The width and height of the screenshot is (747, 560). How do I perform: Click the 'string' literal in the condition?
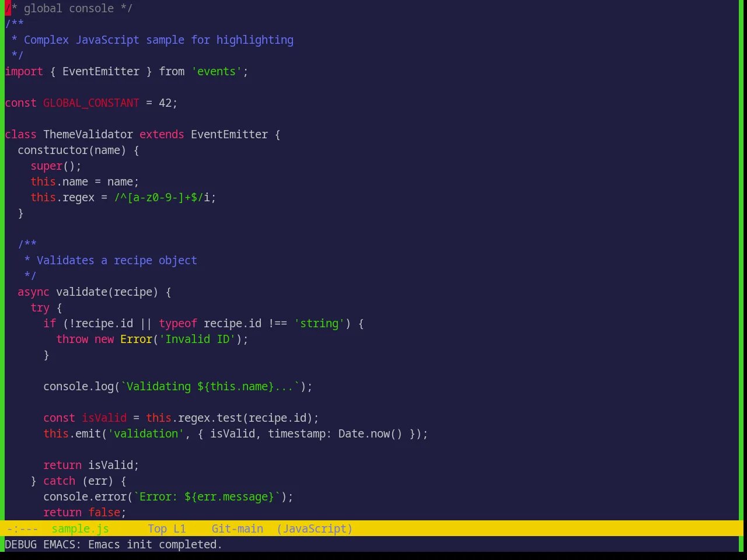click(x=319, y=323)
